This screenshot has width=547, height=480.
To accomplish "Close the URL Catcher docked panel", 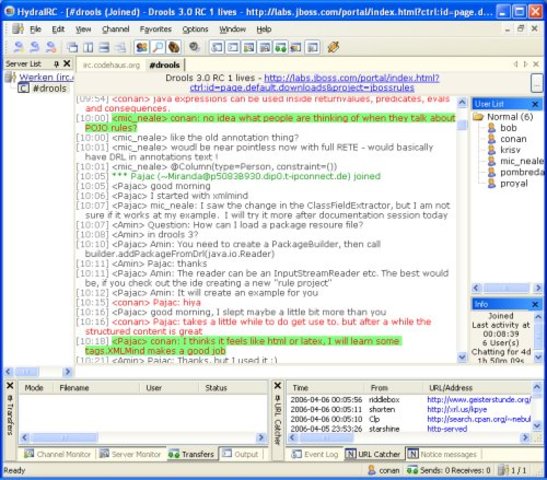I will pos(278,385).
